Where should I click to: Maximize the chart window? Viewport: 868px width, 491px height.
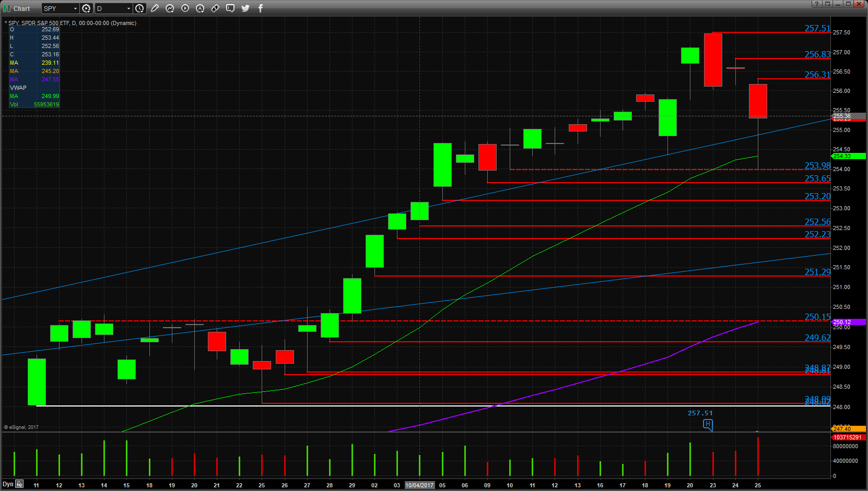848,4
